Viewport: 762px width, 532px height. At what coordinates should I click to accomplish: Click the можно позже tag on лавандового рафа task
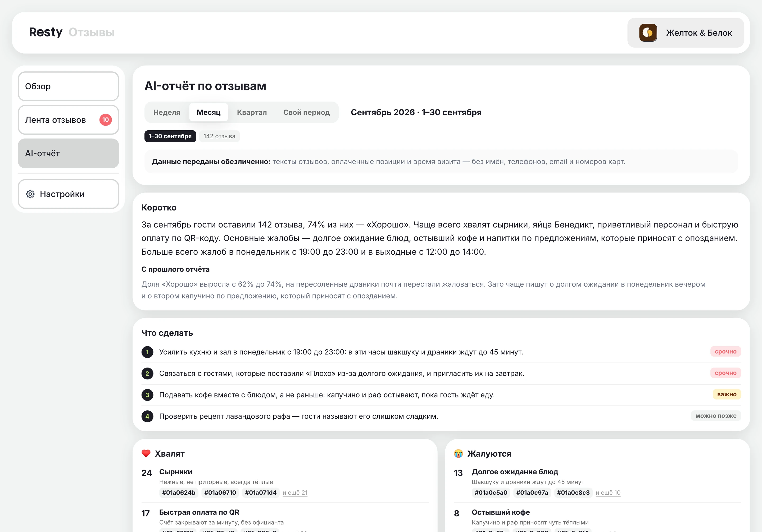point(716,416)
